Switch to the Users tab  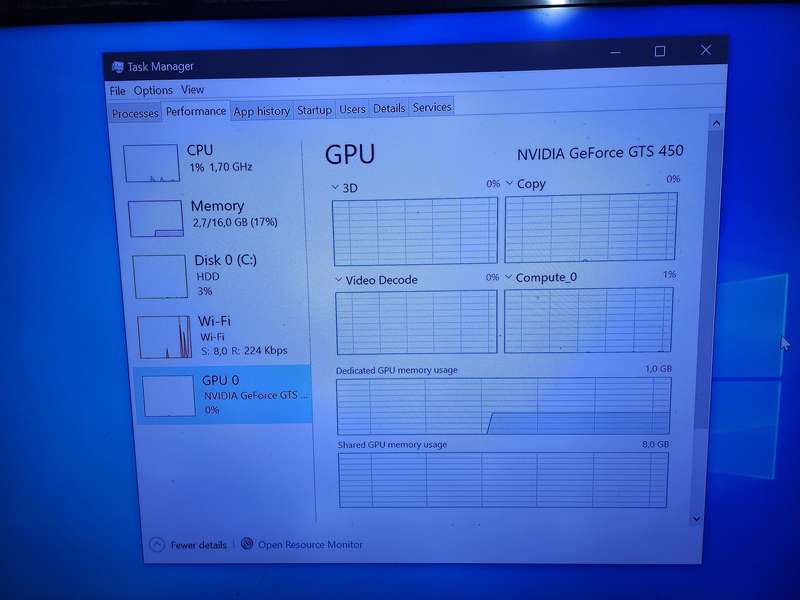click(352, 109)
